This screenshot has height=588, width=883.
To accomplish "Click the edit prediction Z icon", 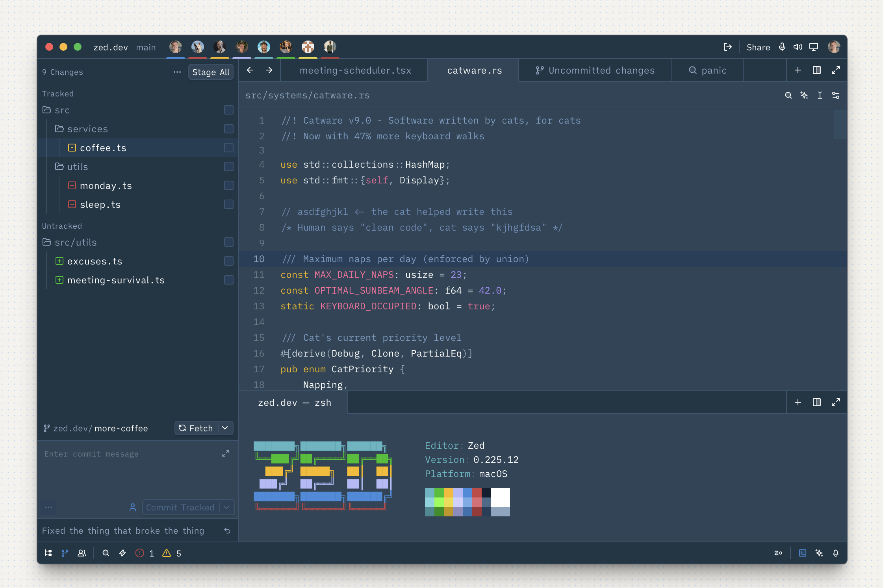I will click(778, 553).
